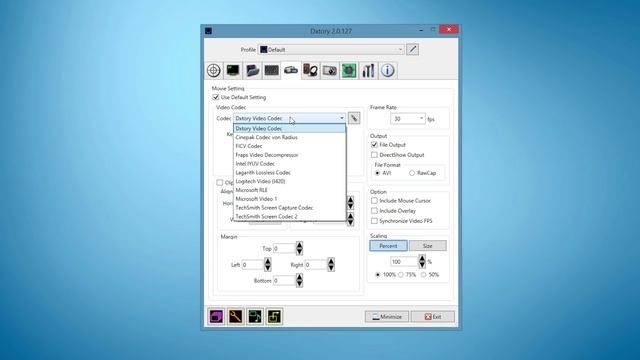Open the Movie tab with camcorder icon

click(291, 71)
